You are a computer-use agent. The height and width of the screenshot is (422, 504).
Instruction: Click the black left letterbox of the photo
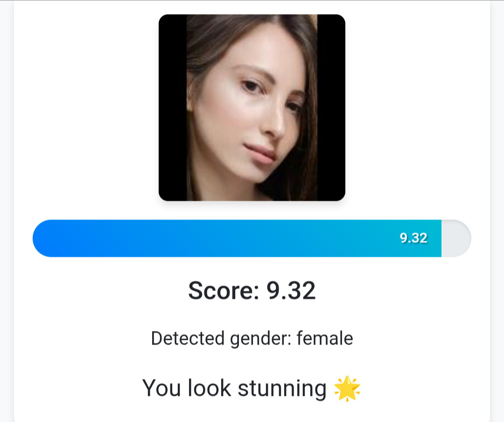[x=173, y=108]
